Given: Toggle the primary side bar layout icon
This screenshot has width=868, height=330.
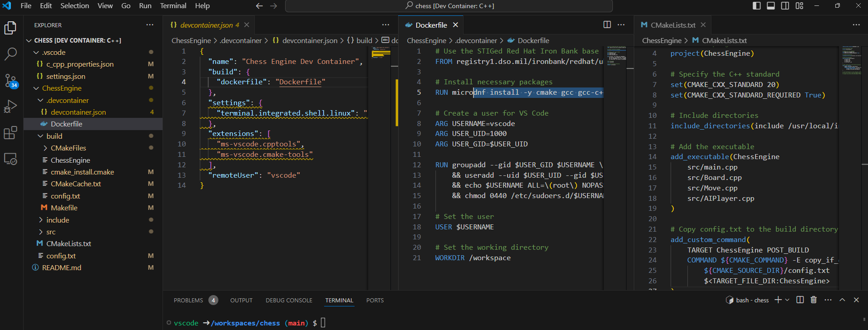Looking at the screenshot, I should click(x=756, y=6).
